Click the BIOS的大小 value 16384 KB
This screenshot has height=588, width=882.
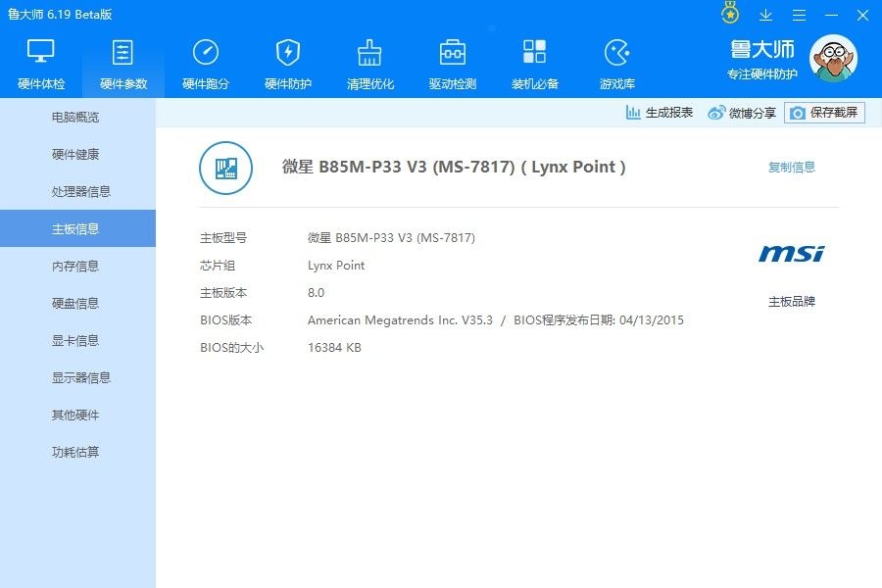click(334, 348)
